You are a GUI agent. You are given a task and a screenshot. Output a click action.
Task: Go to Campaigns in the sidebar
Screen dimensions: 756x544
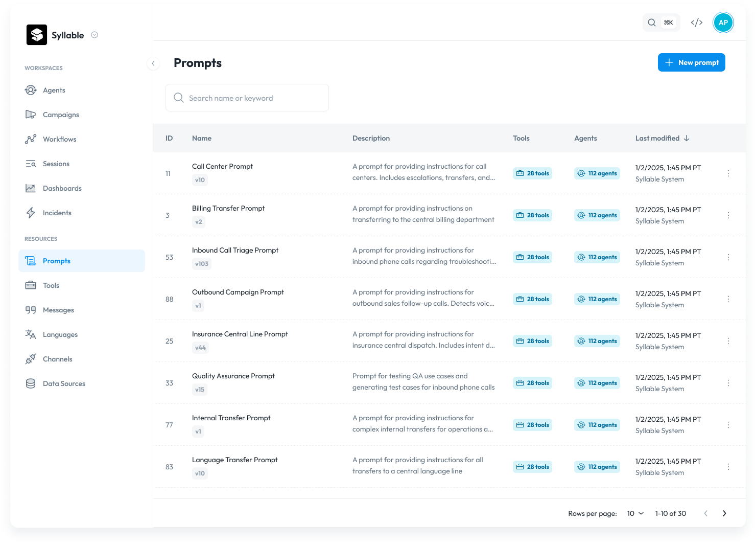click(82, 115)
